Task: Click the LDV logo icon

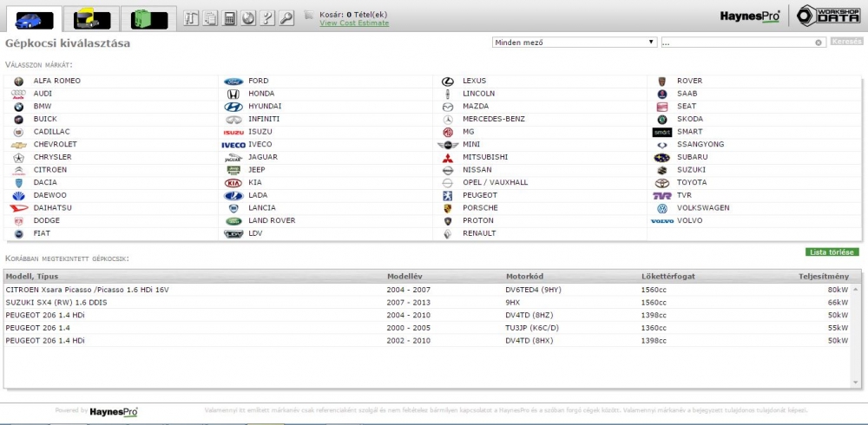Action: (x=233, y=234)
